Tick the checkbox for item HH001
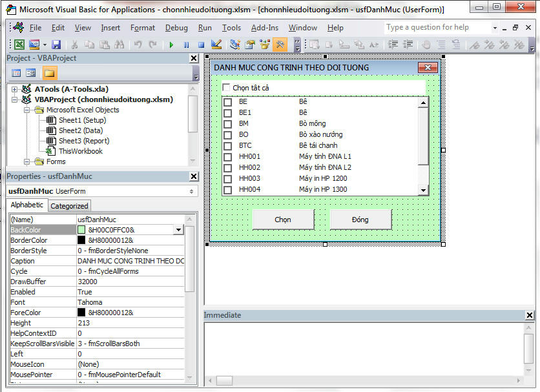 (227, 156)
